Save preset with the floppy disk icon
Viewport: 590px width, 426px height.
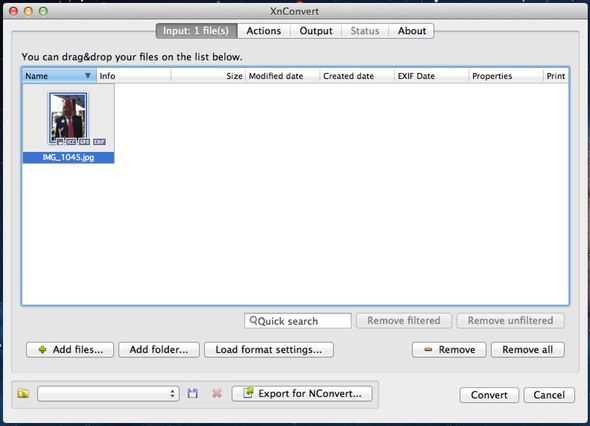[193, 394]
